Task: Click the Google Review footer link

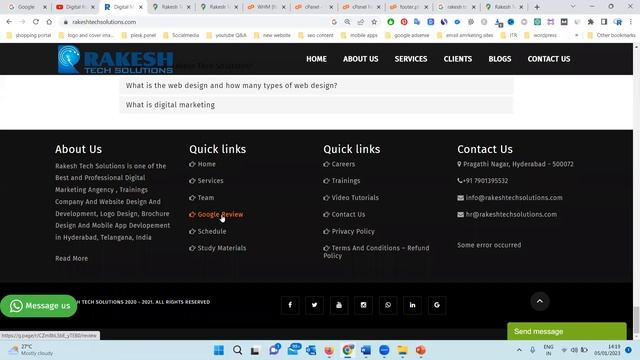Action: 216,214
